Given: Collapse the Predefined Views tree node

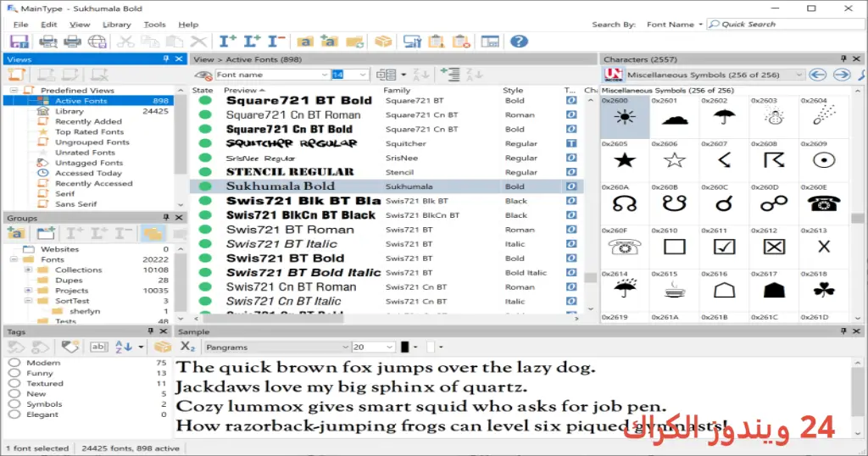Looking at the screenshot, I should point(14,90).
